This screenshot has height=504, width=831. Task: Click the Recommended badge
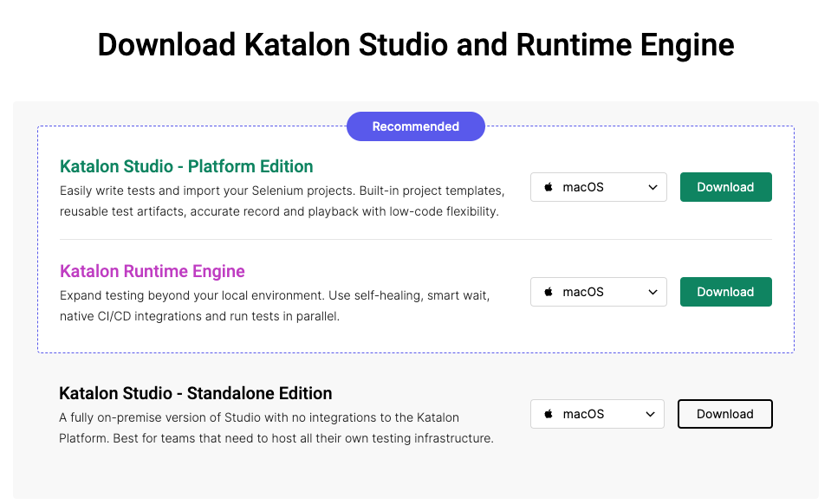click(x=416, y=126)
